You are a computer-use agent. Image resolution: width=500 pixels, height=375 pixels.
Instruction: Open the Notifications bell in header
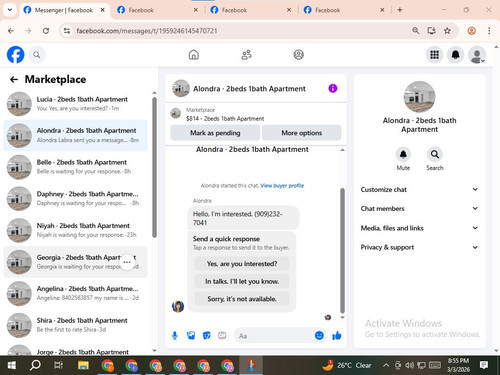[x=456, y=55]
